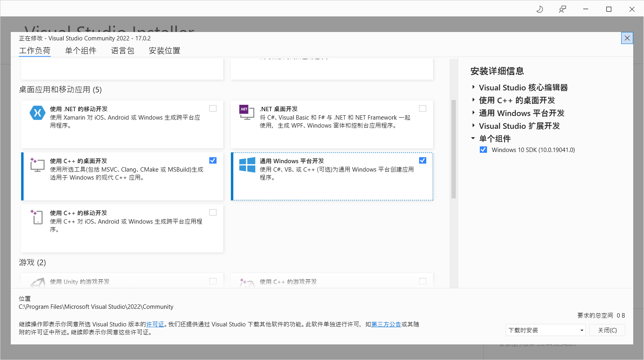Disable the 通用 Windows 平台开发 workload
This screenshot has height=360, width=644.
422,160
